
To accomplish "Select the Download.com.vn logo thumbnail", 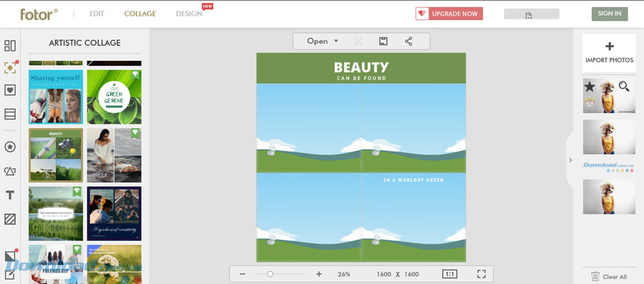I will point(609,167).
